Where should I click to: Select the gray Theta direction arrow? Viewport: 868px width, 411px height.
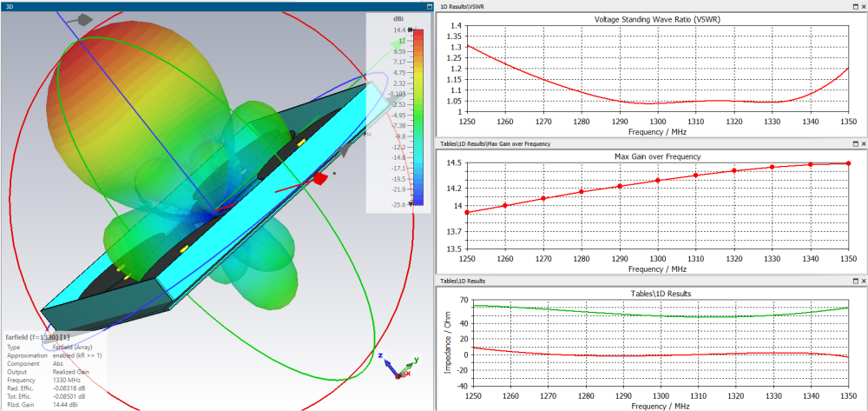coord(83,20)
